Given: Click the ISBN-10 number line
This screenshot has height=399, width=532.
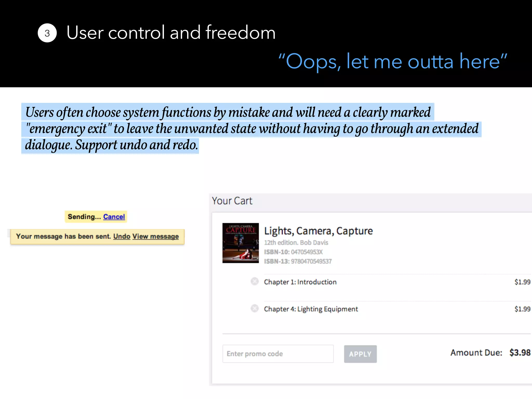Looking at the screenshot, I should pos(293,252).
